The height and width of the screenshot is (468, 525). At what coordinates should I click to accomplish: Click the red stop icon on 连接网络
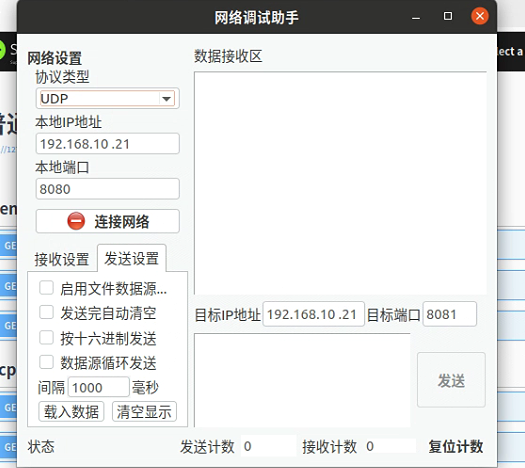[x=76, y=221]
